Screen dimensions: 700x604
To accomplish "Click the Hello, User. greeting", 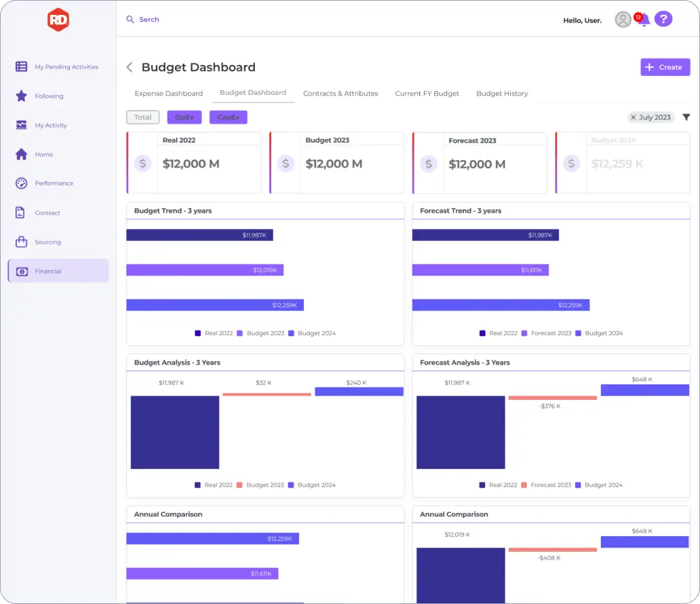I will pos(582,20).
